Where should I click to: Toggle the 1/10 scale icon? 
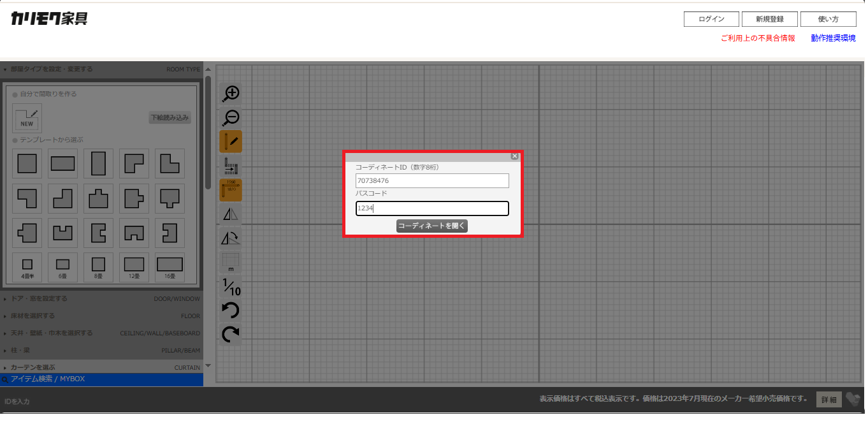click(x=231, y=286)
